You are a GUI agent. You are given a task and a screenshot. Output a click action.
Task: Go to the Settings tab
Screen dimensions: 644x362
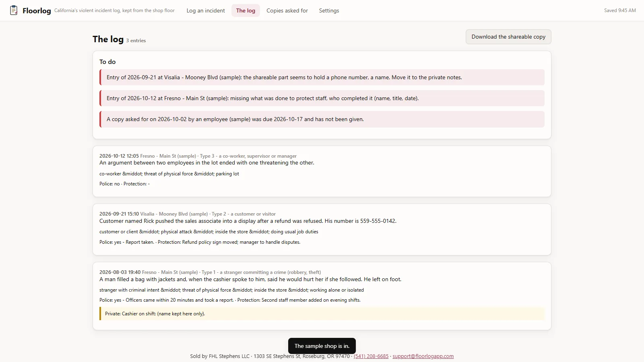[329, 10]
